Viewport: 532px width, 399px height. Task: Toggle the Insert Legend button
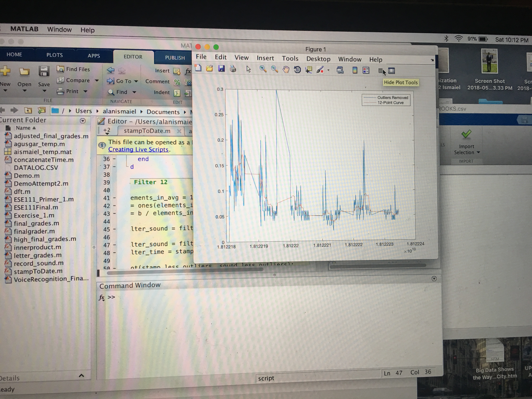click(x=366, y=70)
